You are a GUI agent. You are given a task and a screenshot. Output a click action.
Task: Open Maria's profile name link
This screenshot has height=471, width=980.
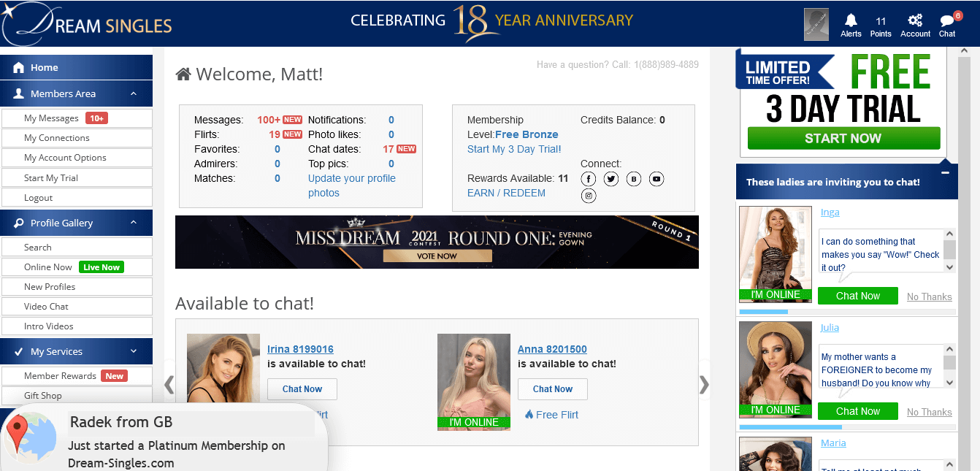pos(833,443)
